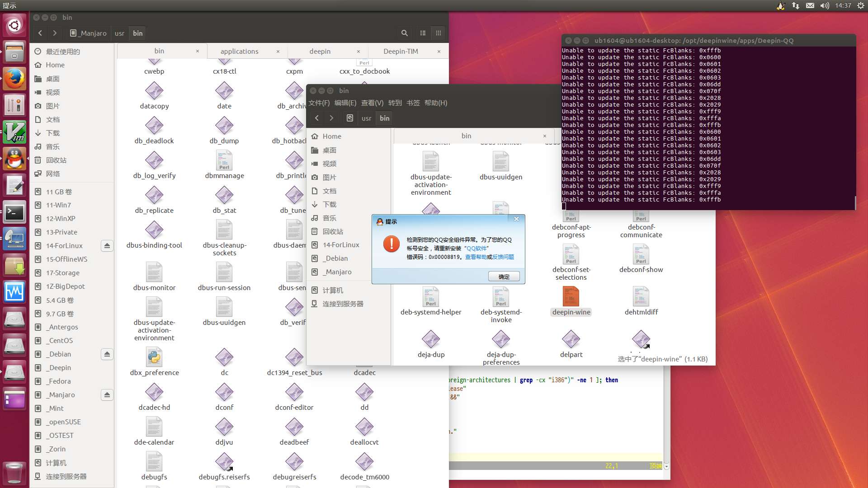Click 确定 button in QQ dialog

click(504, 277)
